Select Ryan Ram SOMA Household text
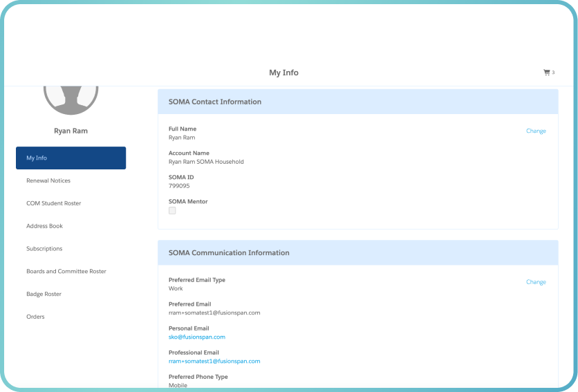578x392 pixels. [206, 162]
